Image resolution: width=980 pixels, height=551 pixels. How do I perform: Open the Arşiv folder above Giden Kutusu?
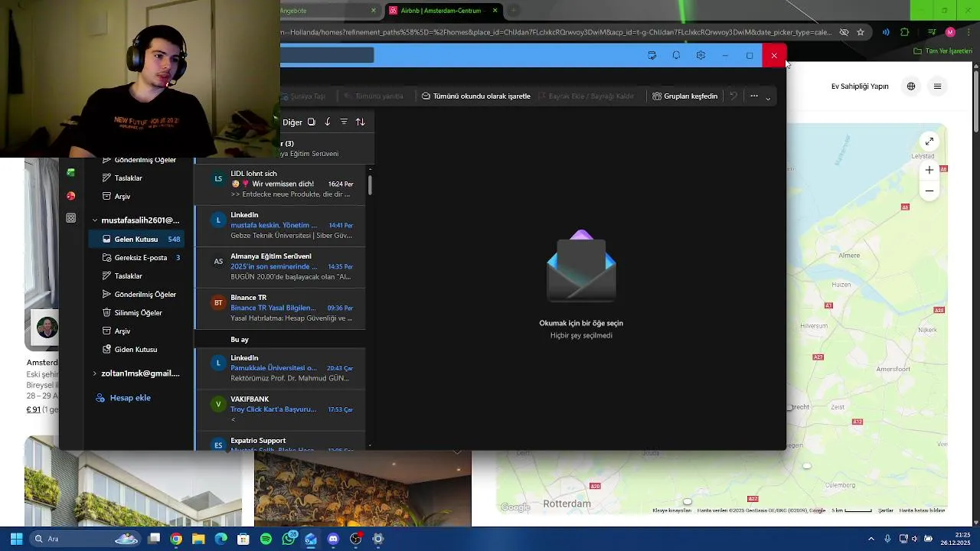(x=136, y=331)
